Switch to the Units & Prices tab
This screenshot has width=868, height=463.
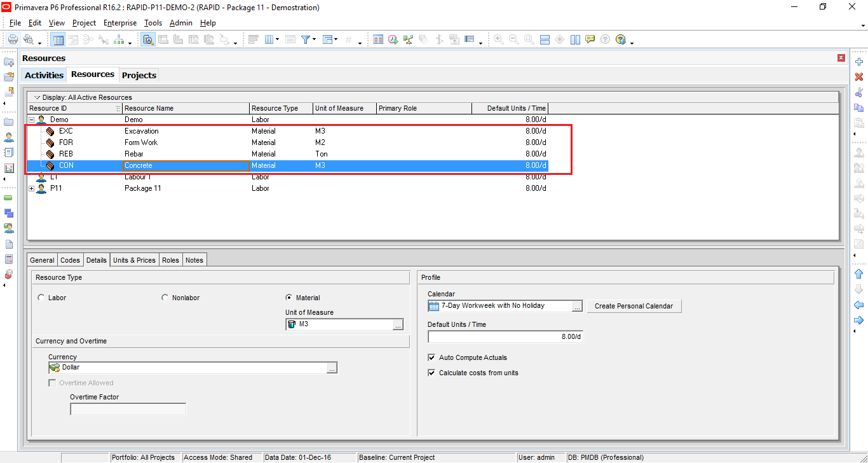(x=133, y=259)
